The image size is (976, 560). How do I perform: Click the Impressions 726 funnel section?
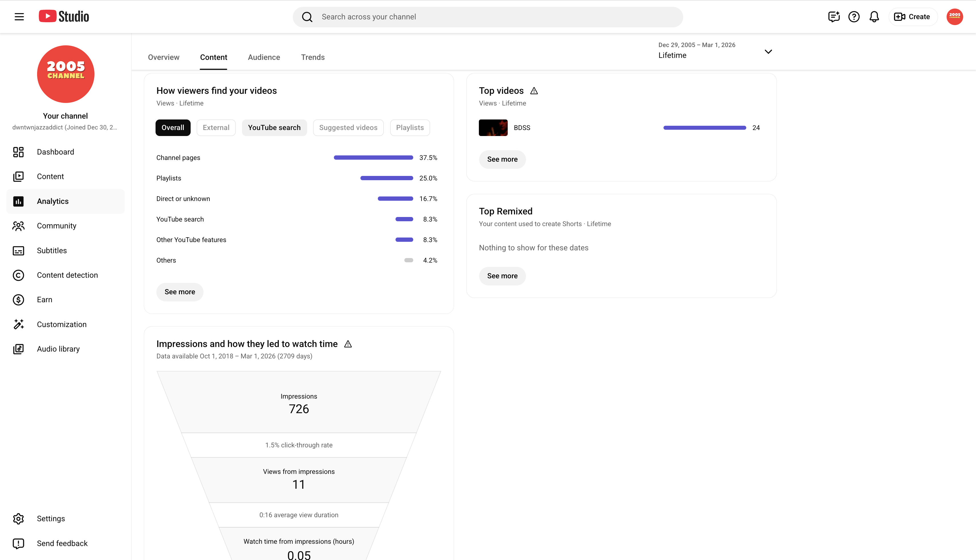pyautogui.click(x=299, y=403)
